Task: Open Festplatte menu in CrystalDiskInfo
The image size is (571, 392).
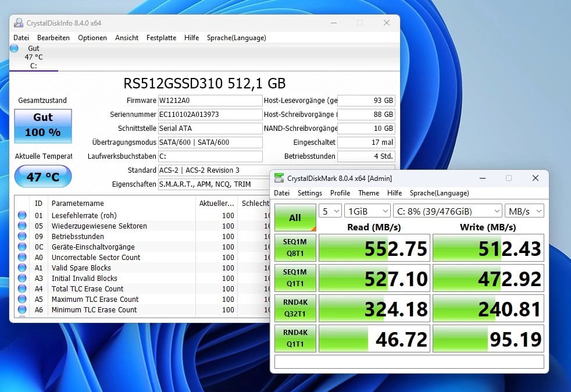Action: (161, 38)
